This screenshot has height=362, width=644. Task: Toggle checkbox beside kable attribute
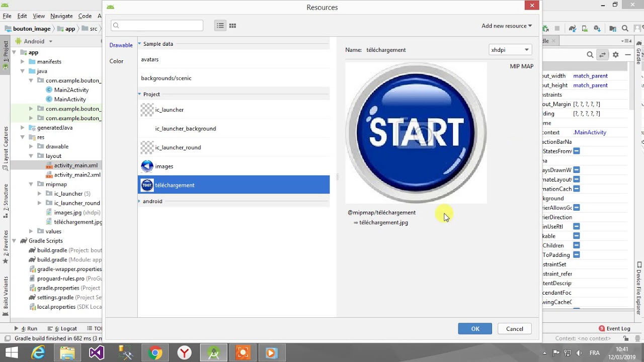577,236
